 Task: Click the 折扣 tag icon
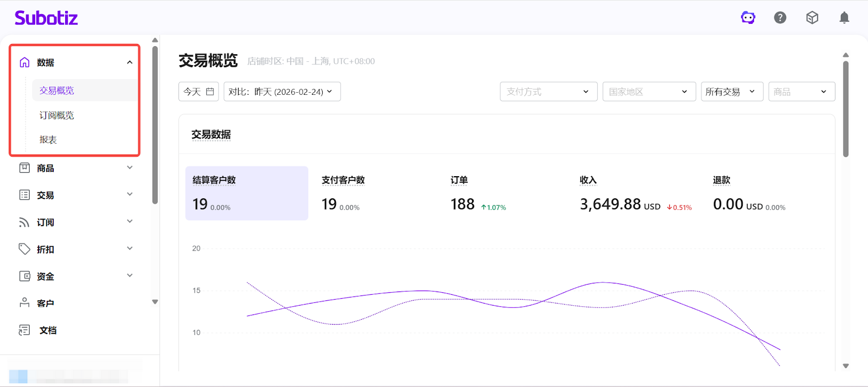(24, 249)
